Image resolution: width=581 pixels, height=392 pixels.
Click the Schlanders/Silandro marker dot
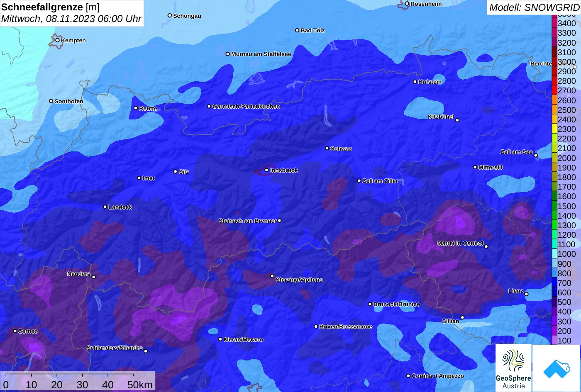pyautogui.click(x=146, y=351)
